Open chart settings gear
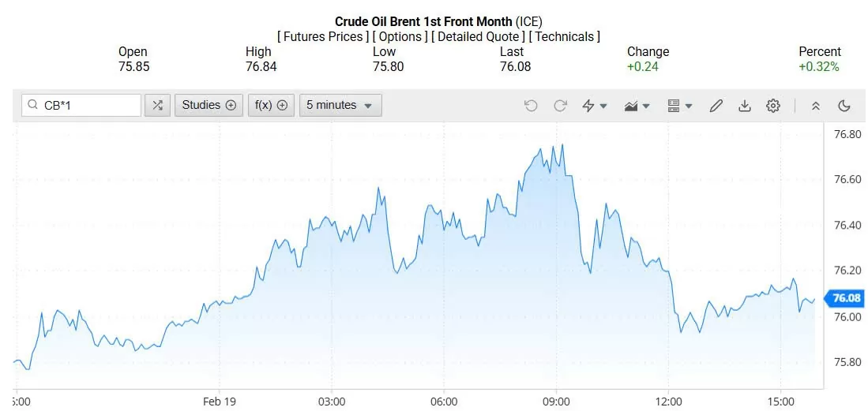868x411 pixels. pos(773,106)
